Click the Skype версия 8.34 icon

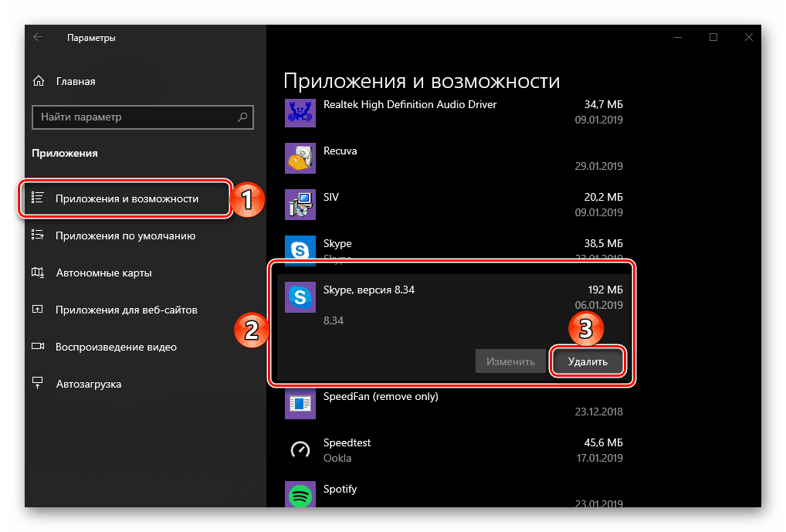pyautogui.click(x=300, y=296)
